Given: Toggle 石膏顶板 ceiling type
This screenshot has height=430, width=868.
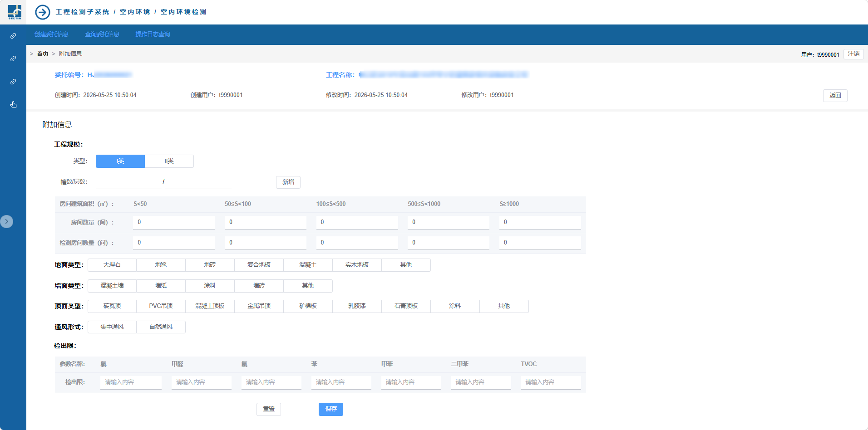Looking at the screenshot, I should click(x=406, y=306).
